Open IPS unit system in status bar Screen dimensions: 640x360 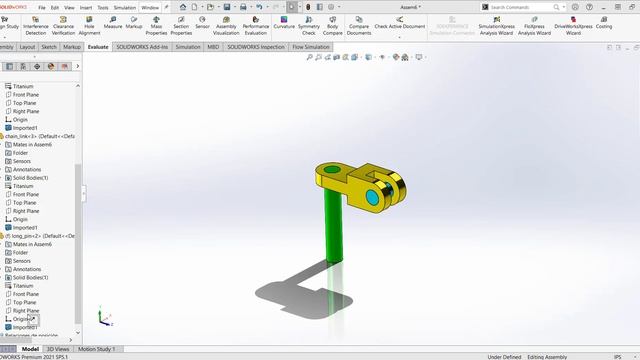[x=618, y=357]
